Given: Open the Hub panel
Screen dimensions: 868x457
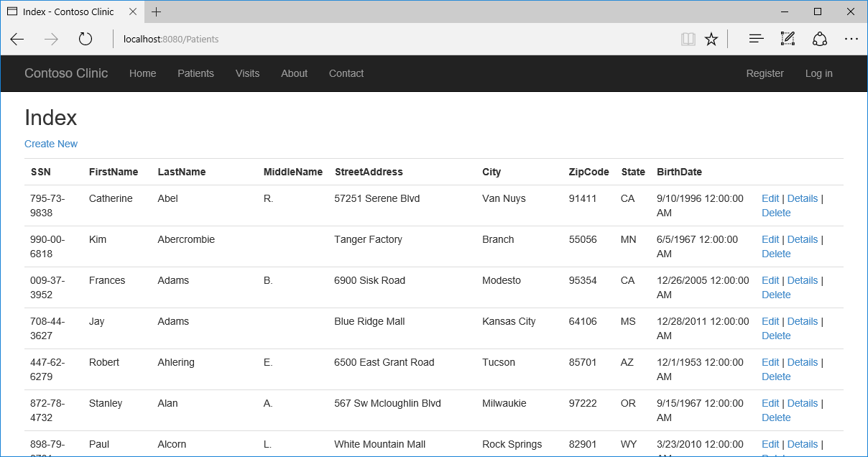Looking at the screenshot, I should coord(756,39).
